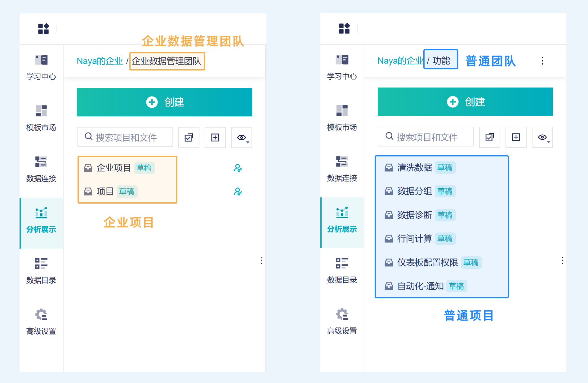The width and height of the screenshot is (588, 383).
Task: Click the permission icon beside 企业项目
Action: point(238,168)
